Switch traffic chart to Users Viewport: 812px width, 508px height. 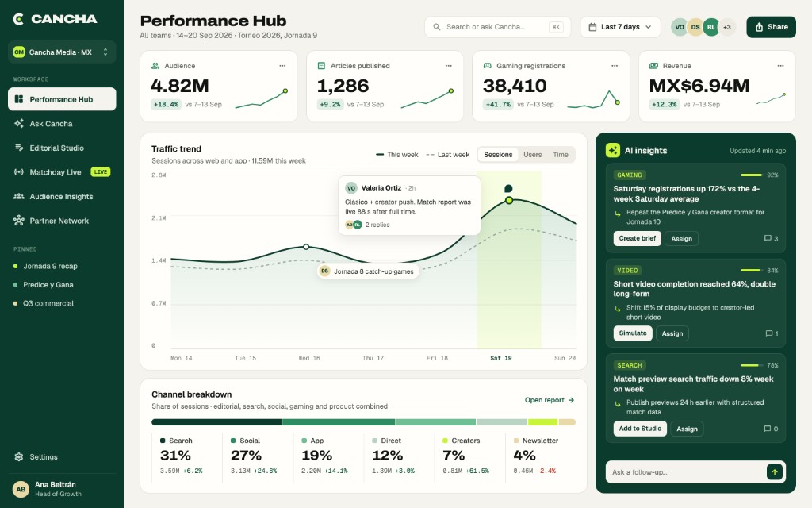pos(532,155)
